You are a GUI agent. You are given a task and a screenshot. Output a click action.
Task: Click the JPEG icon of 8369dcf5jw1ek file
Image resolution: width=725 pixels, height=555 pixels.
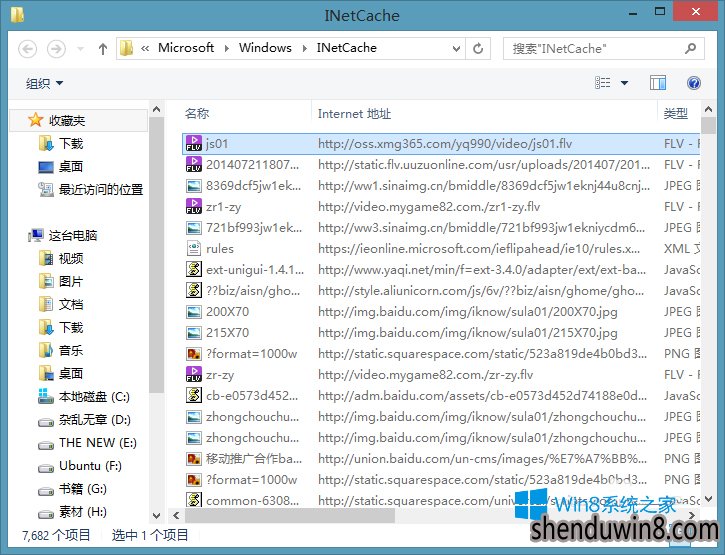194,186
